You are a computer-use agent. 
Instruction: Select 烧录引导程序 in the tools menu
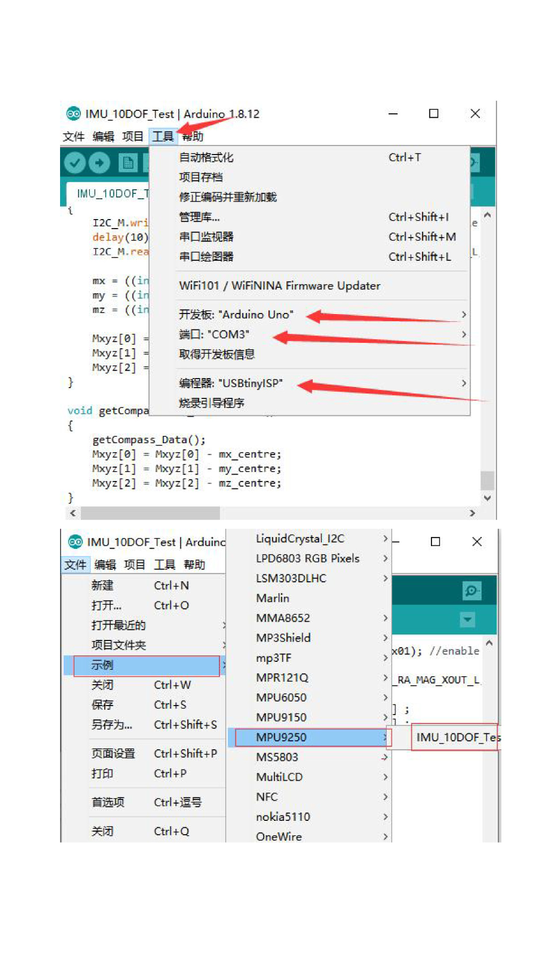[x=310, y=403]
